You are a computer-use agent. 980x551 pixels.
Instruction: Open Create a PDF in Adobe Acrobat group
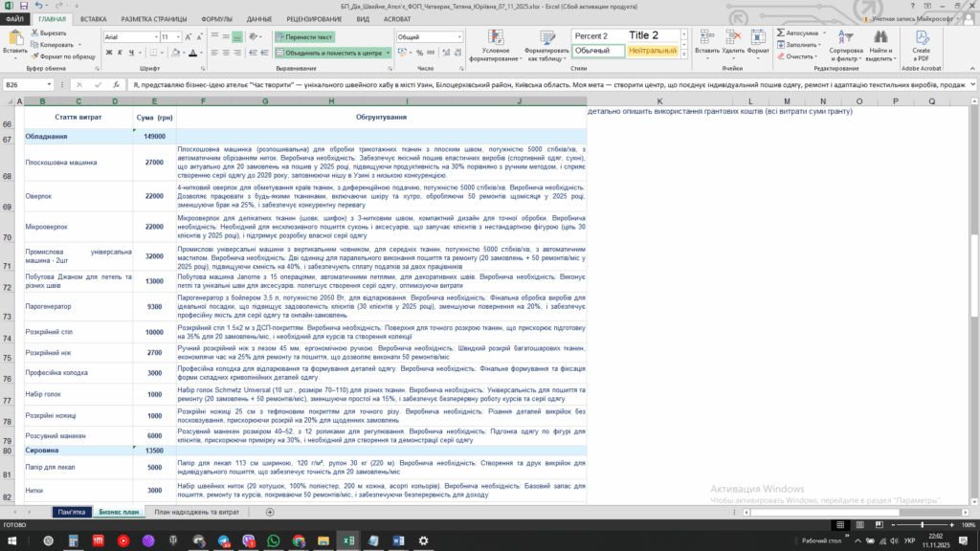click(x=921, y=44)
